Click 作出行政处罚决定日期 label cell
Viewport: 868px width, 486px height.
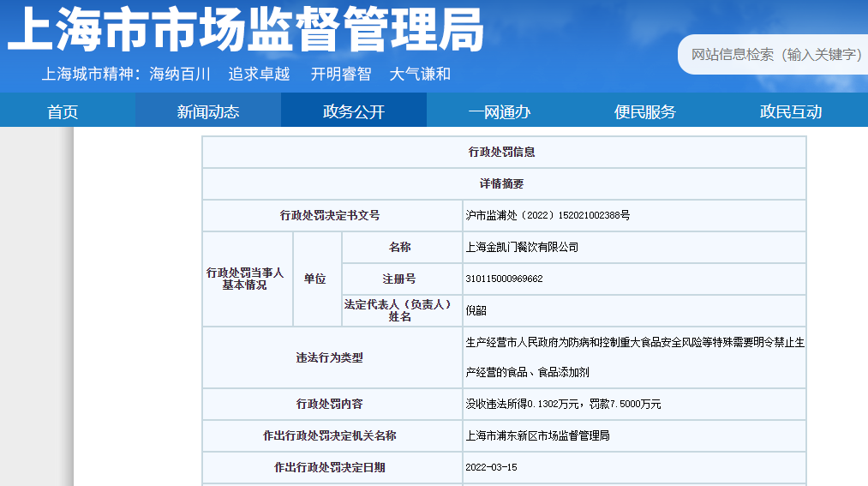332,467
